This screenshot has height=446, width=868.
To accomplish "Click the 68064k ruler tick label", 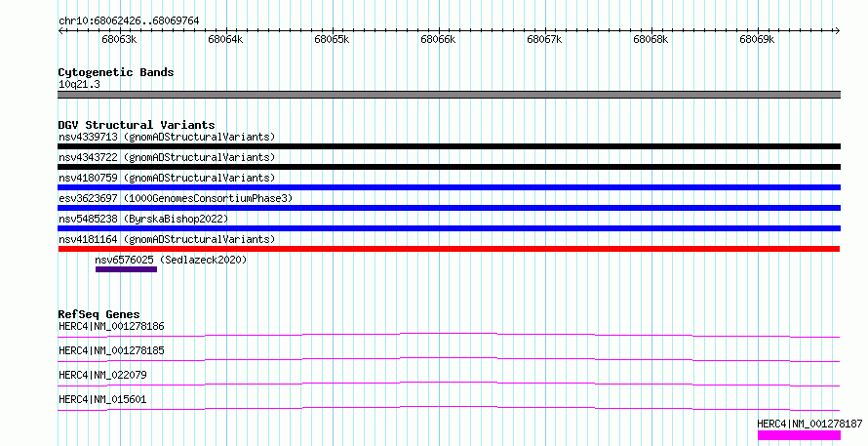I will [225, 40].
